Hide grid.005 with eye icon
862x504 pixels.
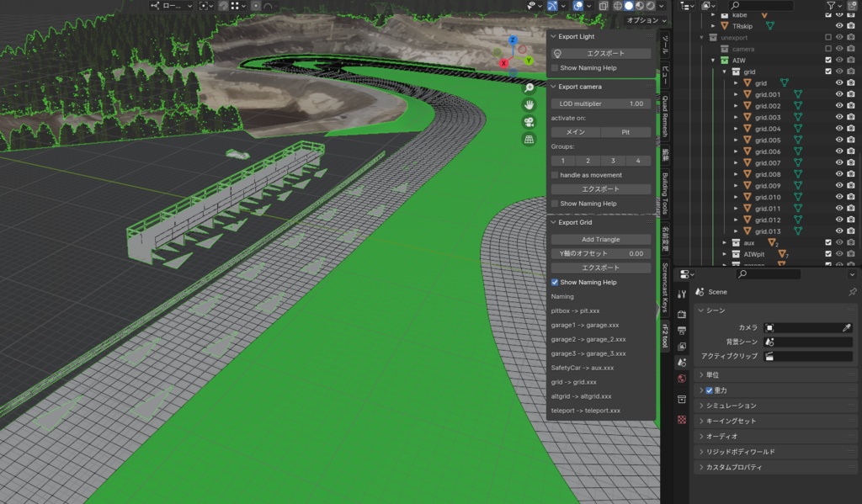pos(839,140)
